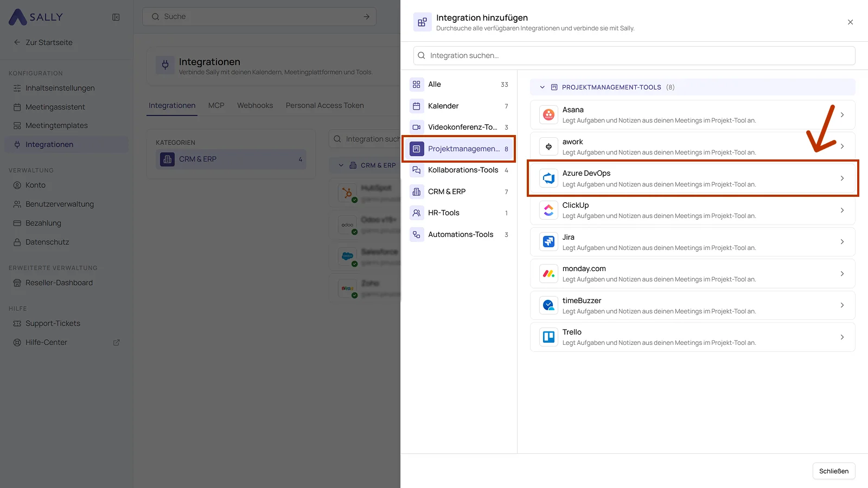
Task: Open monday.com via its right chevron
Action: click(x=842, y=274)
